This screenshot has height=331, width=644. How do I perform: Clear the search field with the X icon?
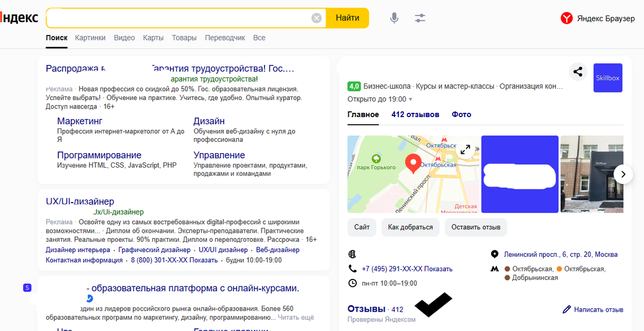[317, 18]
